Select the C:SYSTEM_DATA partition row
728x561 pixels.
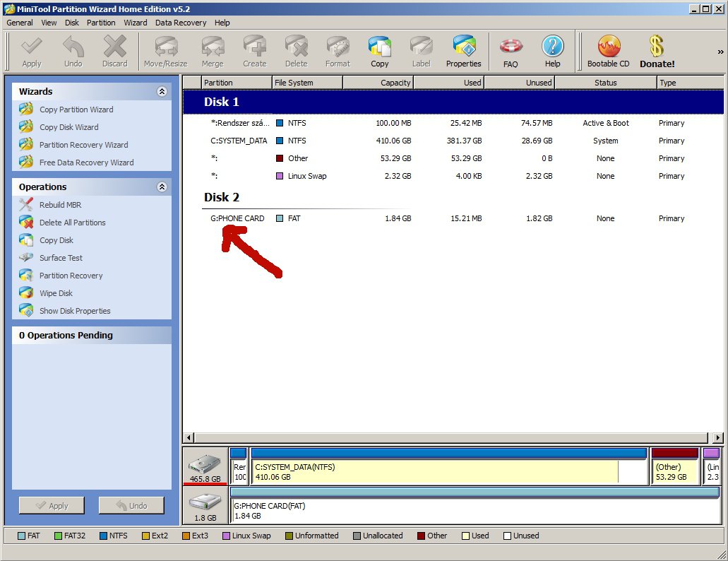click(x=453, y=141)
